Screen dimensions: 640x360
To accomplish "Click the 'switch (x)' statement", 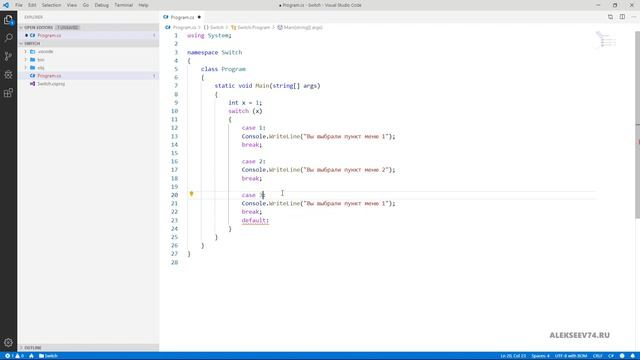I will (x=245, y=111).
